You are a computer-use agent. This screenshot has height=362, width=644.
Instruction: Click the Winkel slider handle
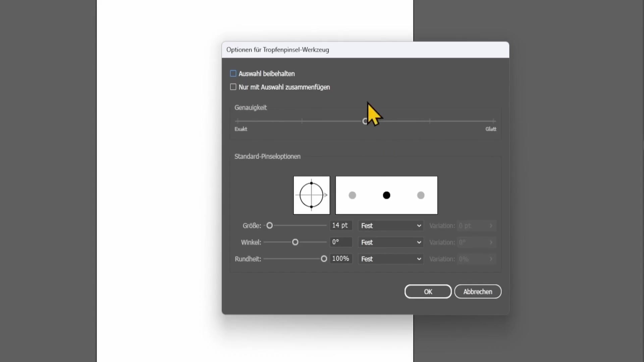[x=295, y=242]
